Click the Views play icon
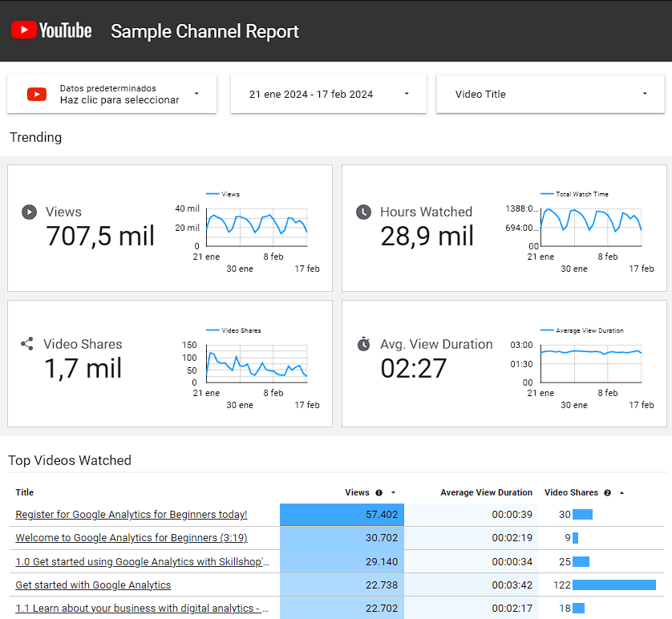The height and width of the screenshot is (619, 672). click(29, 212)
